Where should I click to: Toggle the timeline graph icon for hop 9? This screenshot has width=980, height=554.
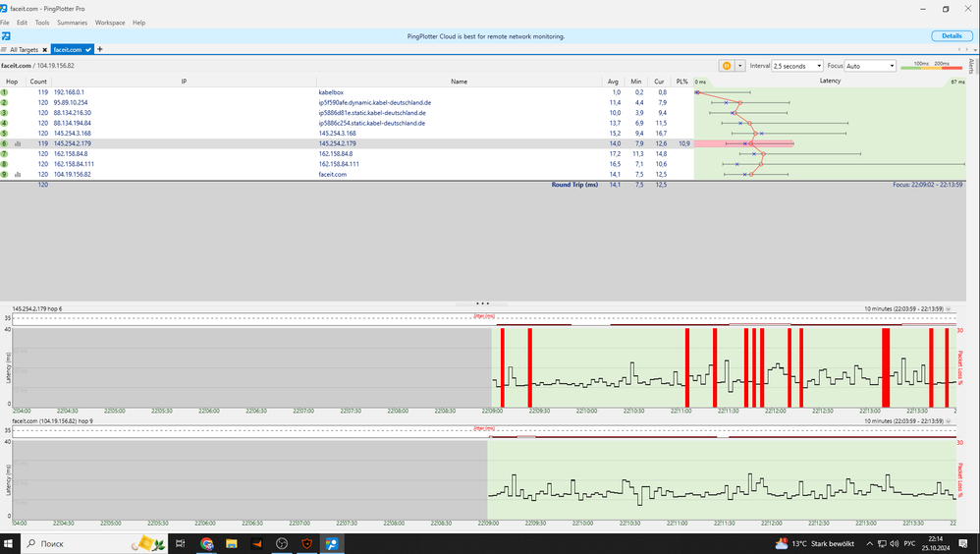[18, 175]
